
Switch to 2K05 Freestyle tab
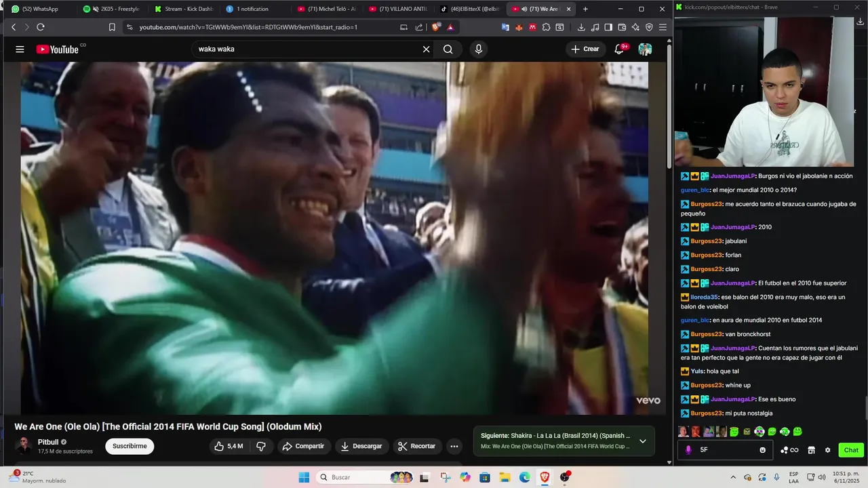coord(112,9)
